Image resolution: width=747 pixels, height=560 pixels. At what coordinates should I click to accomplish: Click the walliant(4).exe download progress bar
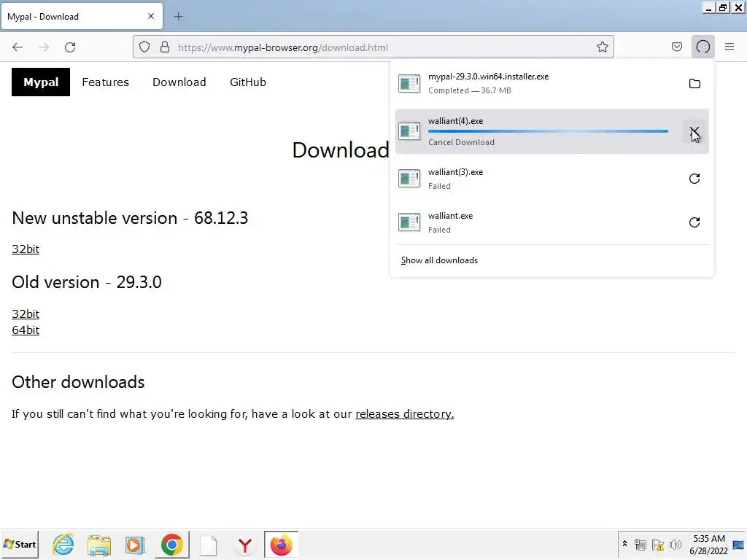(x=548, y=131)
